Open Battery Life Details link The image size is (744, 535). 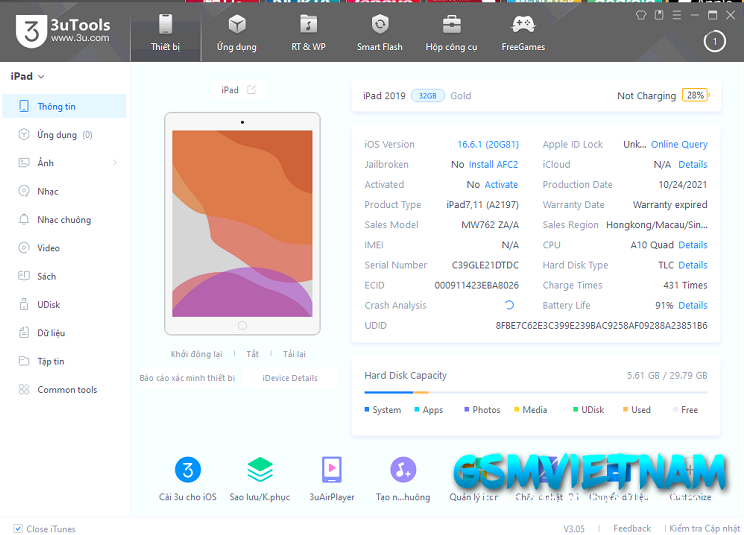(693, 305)
